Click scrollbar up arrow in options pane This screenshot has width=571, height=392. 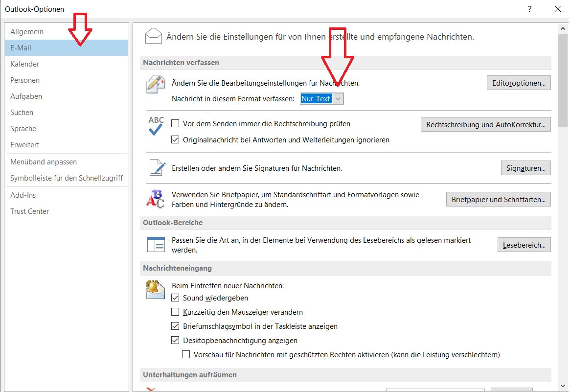coord(563,28)
